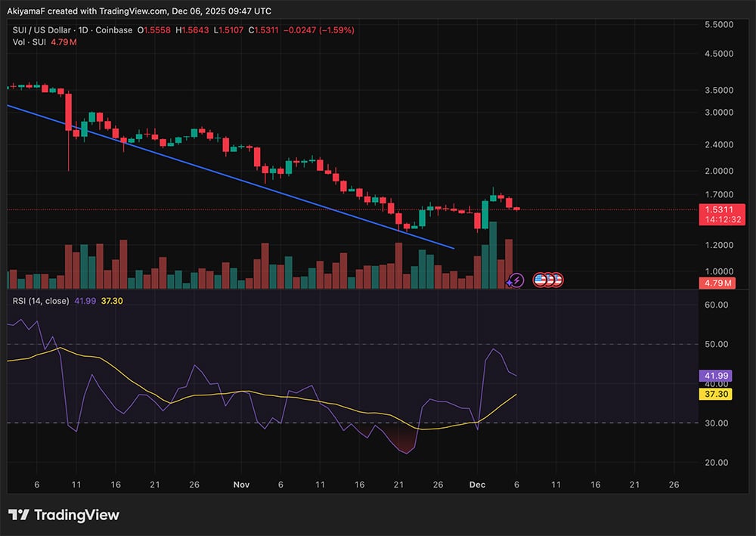Viewport: 756px width, 536px height.
Task: Click the 60.00 level on RSI scale
Action: coord(715,305)
